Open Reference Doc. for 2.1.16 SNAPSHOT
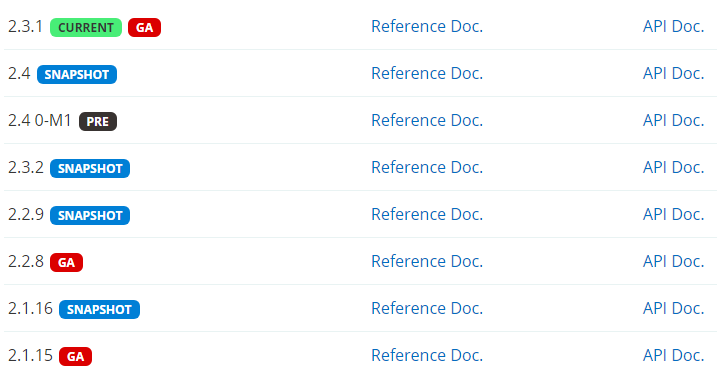Image resolution: width=717 pixels, height=376 pixels. (x=427, y=308)
